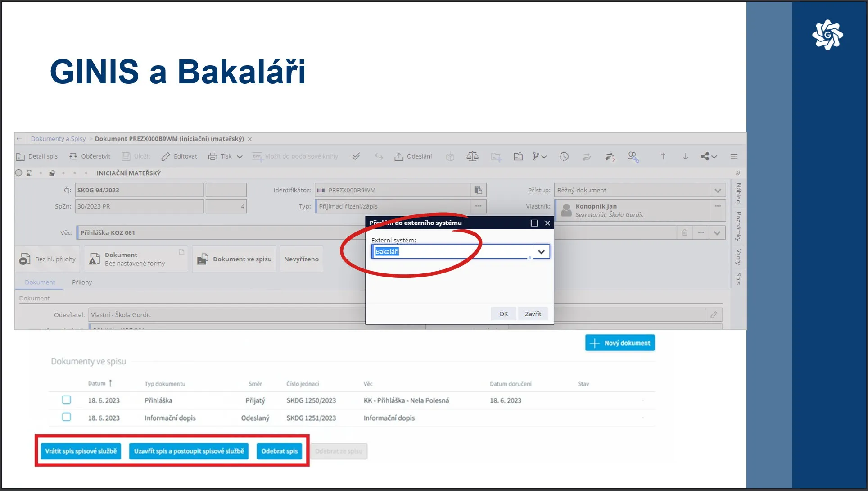The height and width of the screenshot is (491, 868).
Task: Click the Bez hl. přílohy tile
Action: click(x=47, y=259)
